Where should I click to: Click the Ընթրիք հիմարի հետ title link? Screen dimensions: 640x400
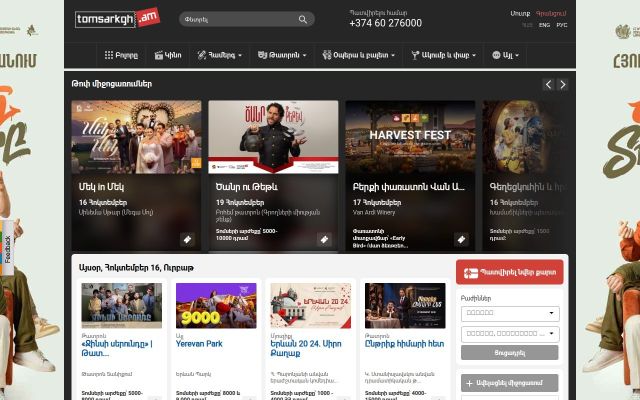pyautogui.click(x=404, y=344)
